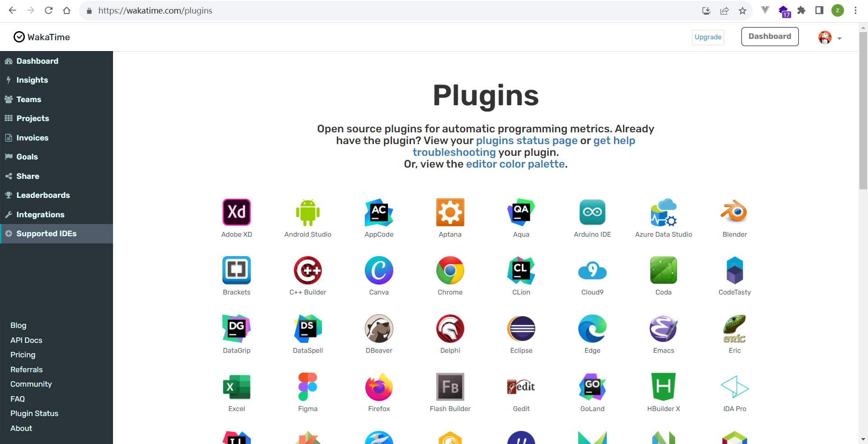This screenshot has width=868, height=444.
Task: Choose the IDA Pro plugin icon
Action: click(735, 387)
